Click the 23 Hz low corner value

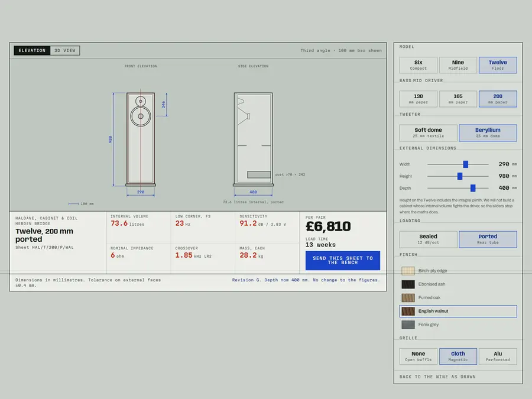tap(183, 223)
